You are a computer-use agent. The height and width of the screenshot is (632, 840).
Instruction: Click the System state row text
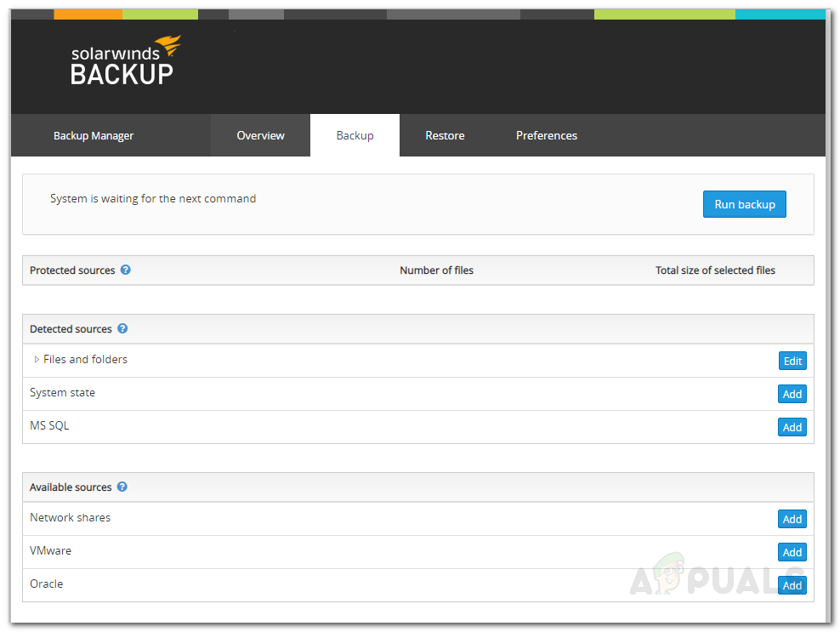62,392
